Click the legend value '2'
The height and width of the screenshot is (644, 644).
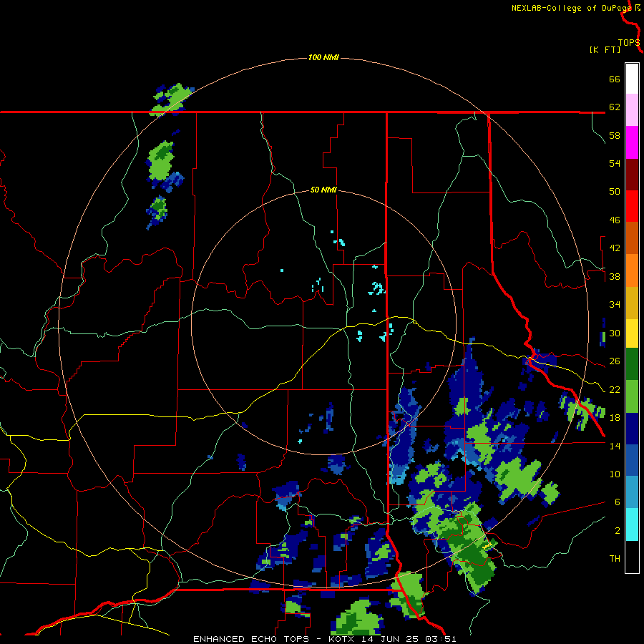[618, 531]
